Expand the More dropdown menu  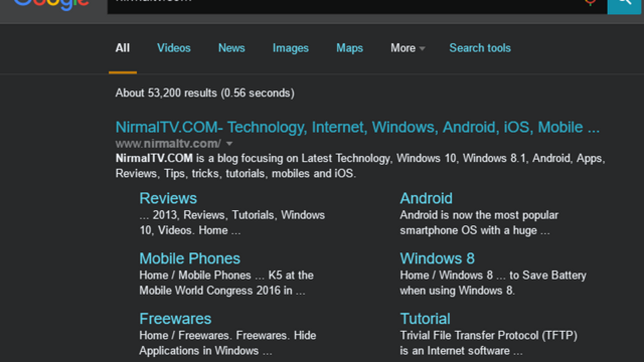tap(408, 48)
